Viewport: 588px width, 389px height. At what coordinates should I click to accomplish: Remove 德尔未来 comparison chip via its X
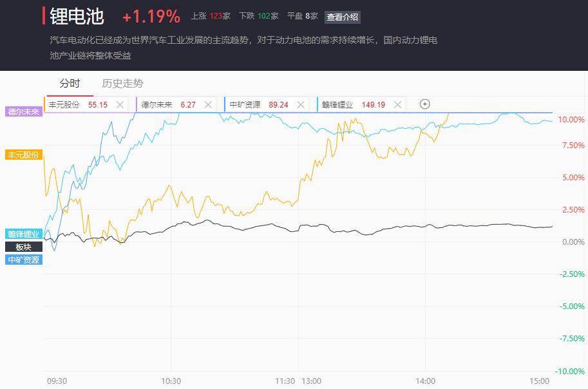pos(208,105)
